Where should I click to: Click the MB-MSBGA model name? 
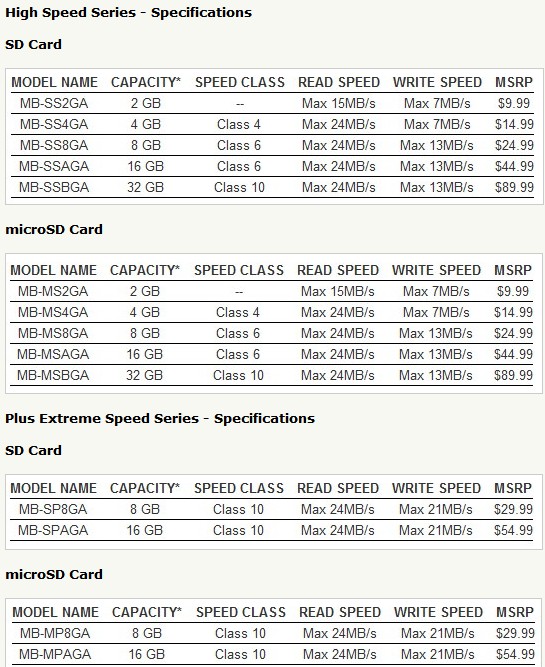[53, 375]
